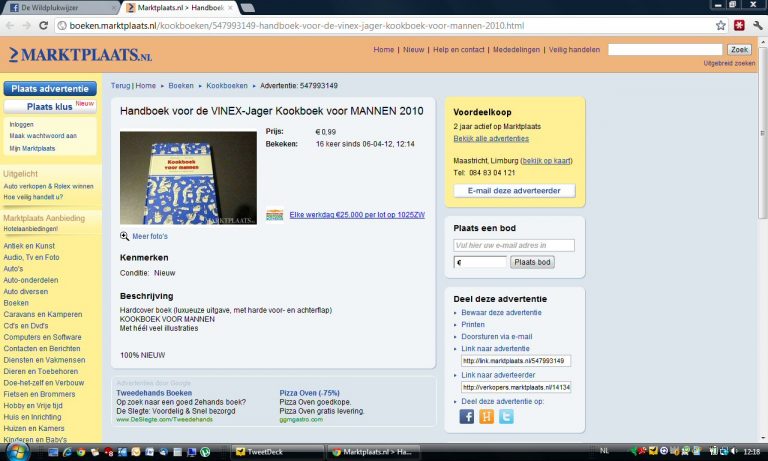Click the Marktplaats.nl logo
The width and height of the screenshot is (768, 461).
coord(80,55)
